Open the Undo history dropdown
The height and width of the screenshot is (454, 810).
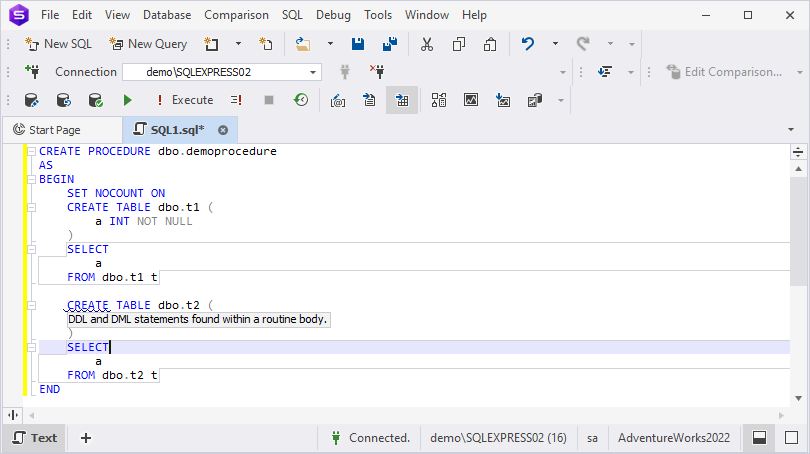[555, 44]
